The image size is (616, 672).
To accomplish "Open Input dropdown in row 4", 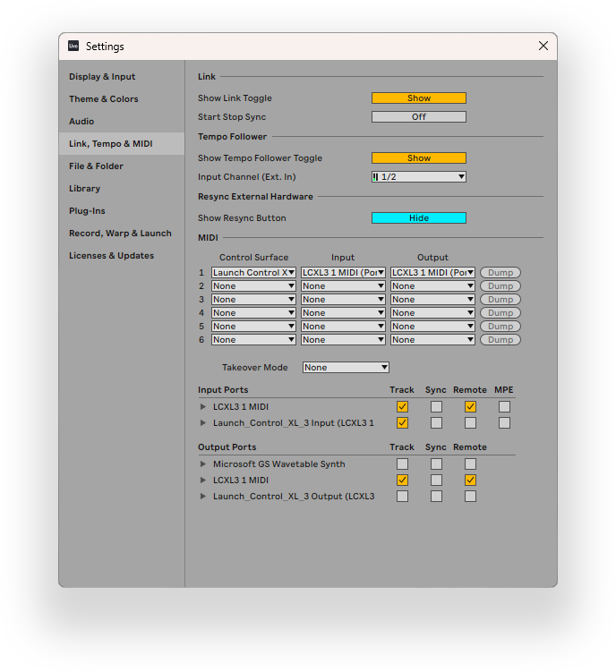I will pos(343,313).
